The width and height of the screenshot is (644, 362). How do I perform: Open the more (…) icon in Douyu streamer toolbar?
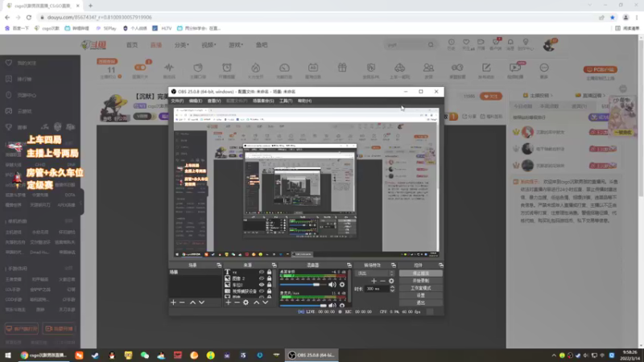pos(544,68)
